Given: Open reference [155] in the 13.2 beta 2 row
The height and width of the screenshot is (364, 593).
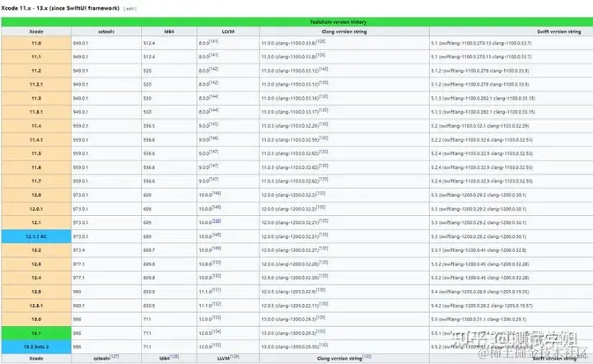Looking at the screenshot, I should (x=217, y=345).
